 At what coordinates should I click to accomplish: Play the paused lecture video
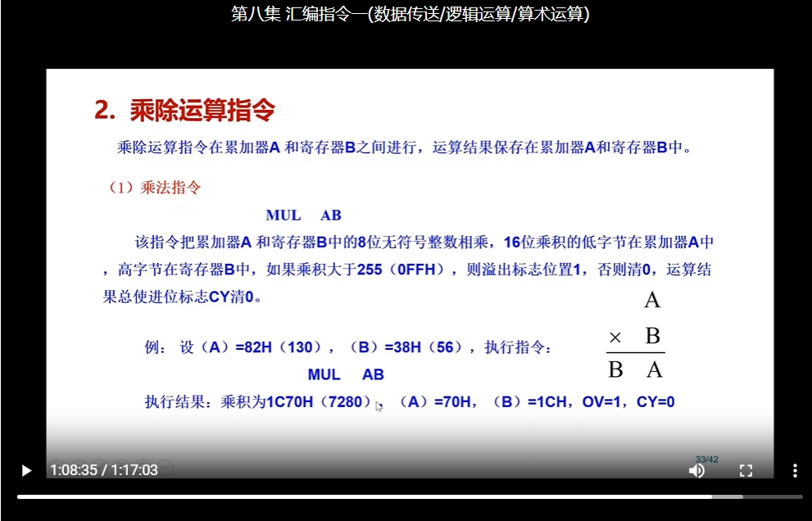[x=26, y=470]
